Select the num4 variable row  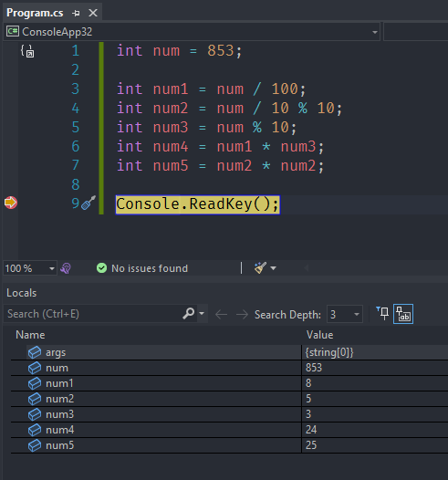[x=230, y=430]
